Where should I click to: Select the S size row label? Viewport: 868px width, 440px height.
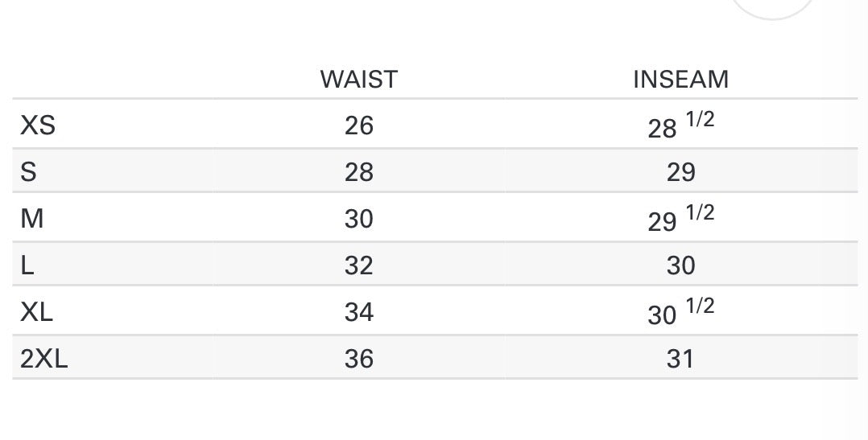tap(28, 171)
